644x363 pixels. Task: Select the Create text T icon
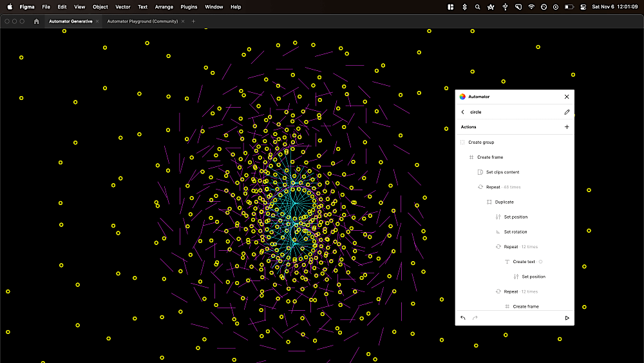pos(507,262)
